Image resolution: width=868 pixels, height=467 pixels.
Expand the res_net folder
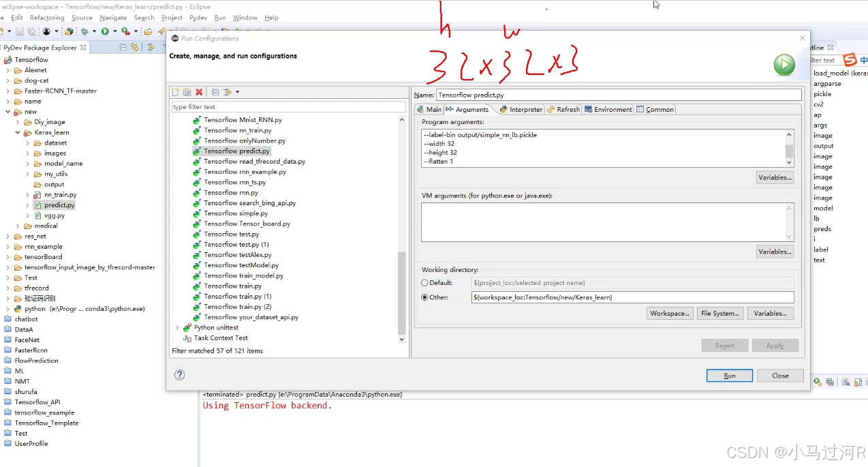point(8,237)
